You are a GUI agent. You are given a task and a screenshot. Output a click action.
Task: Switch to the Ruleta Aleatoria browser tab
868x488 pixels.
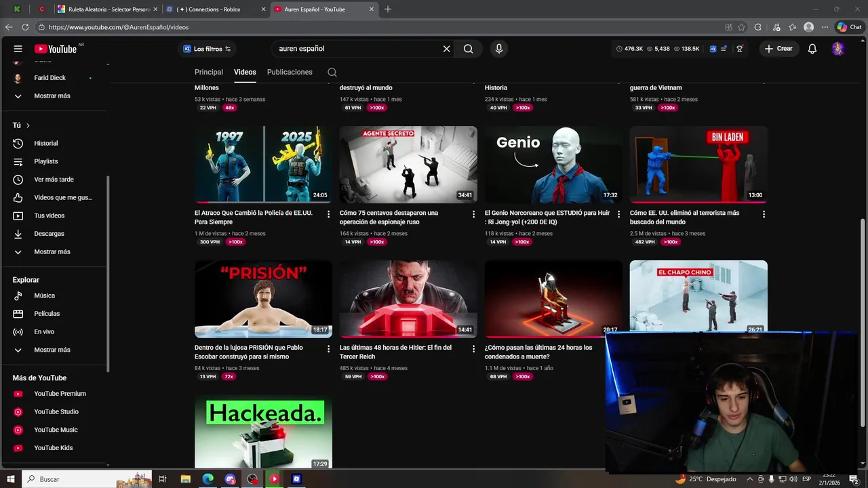click(x=106, y=9)
